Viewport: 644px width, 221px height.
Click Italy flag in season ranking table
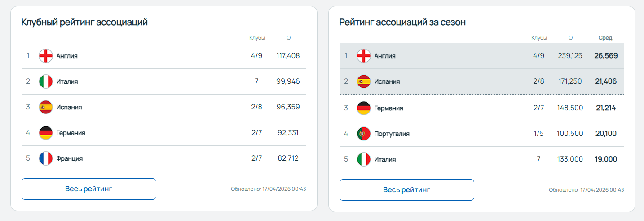click(364, 159)
